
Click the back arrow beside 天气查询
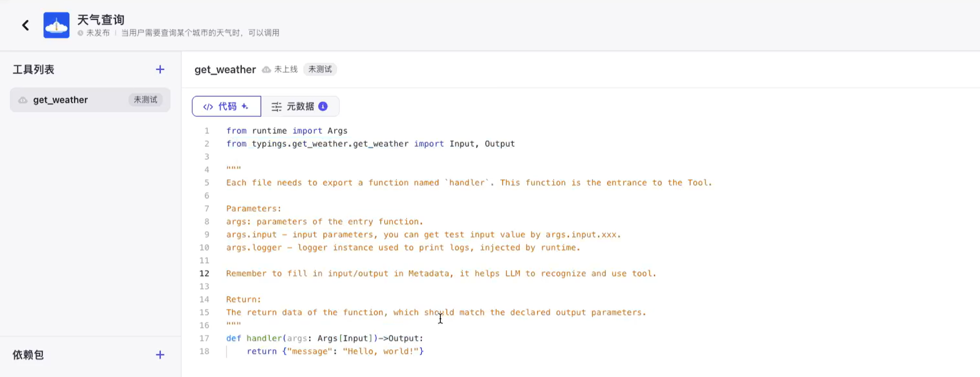(x=25, y=25)
